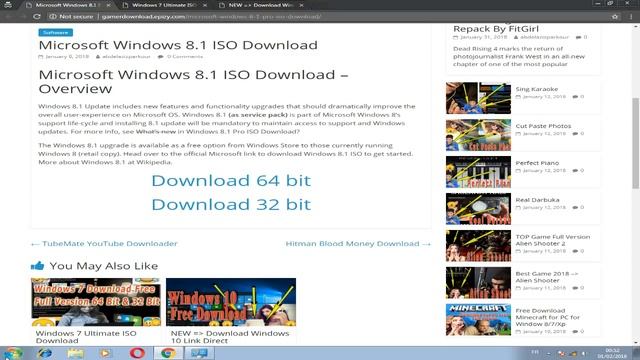Click the Sing Karaoke post title

point(536,89)
